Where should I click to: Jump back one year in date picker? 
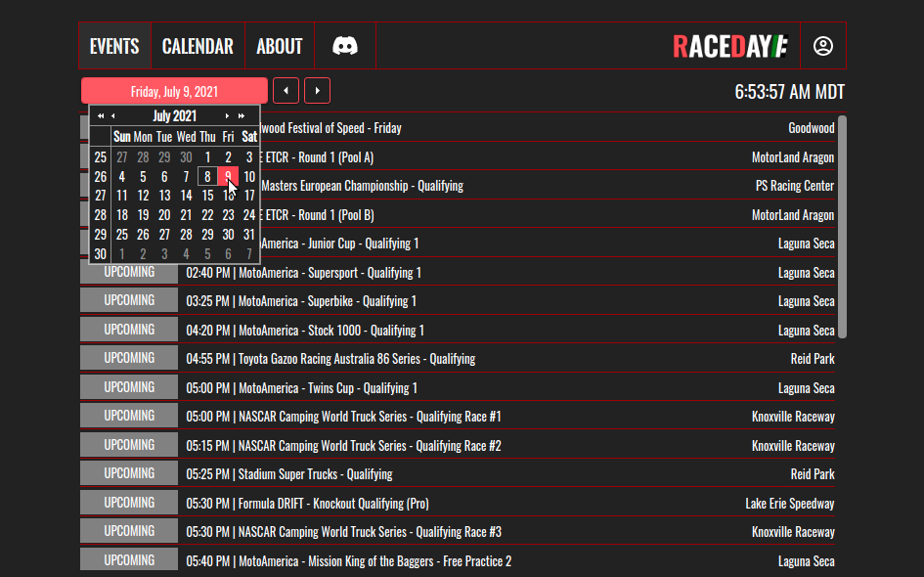101,116
